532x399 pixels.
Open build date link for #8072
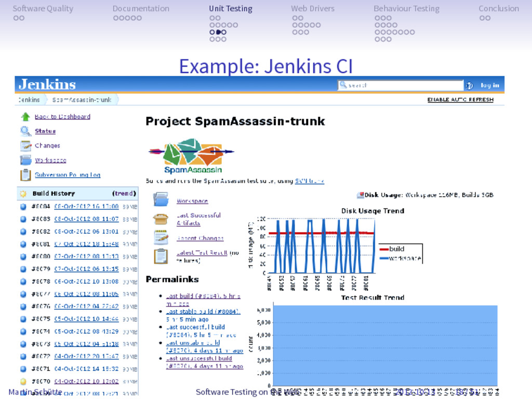click(87, 356)
